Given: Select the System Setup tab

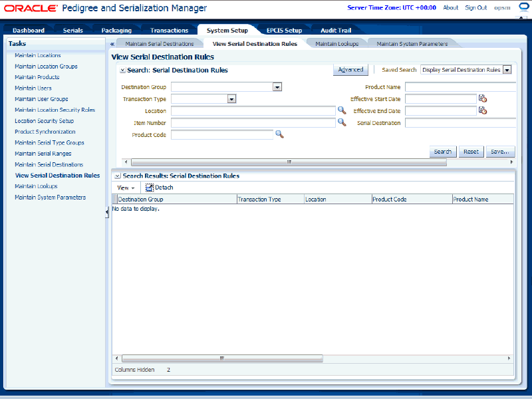Looking at the screenshot, I should (227, 30).
